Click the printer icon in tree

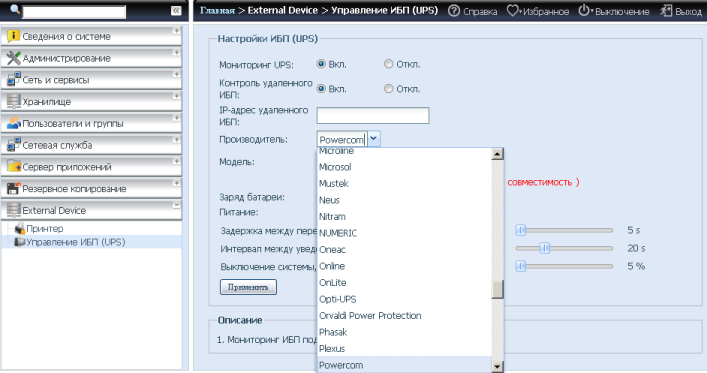[19, 228]
